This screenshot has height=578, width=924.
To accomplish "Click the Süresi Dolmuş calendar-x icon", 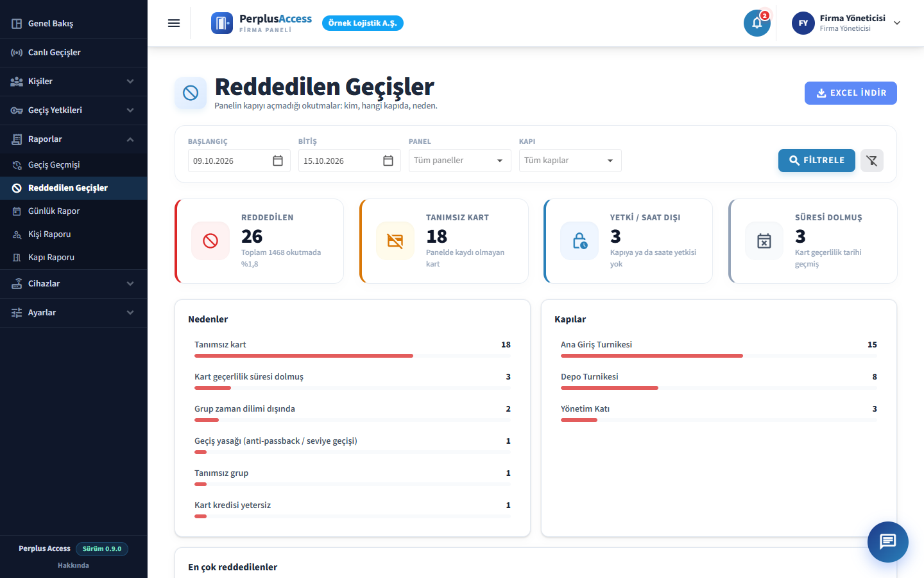I will [x=764, y=241].
